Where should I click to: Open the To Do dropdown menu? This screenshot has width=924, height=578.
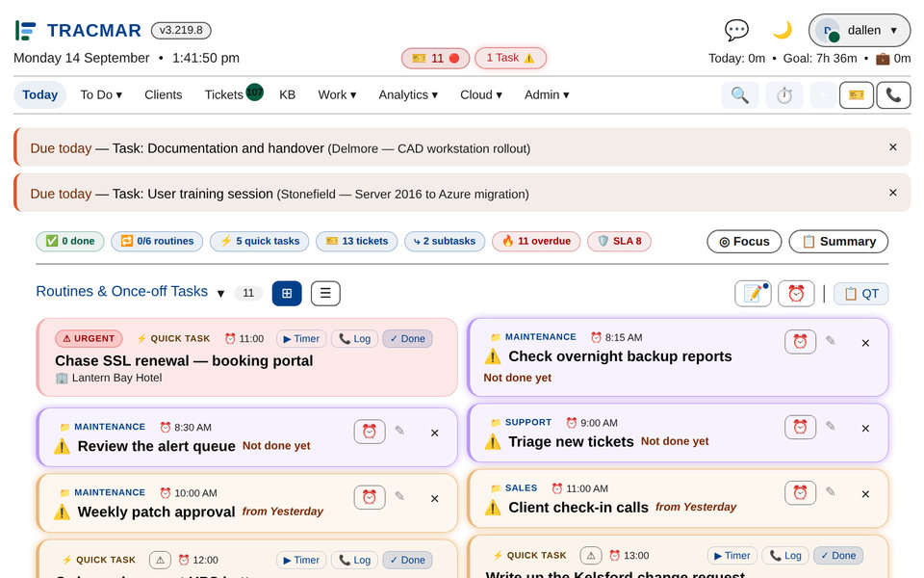(101, 95)
